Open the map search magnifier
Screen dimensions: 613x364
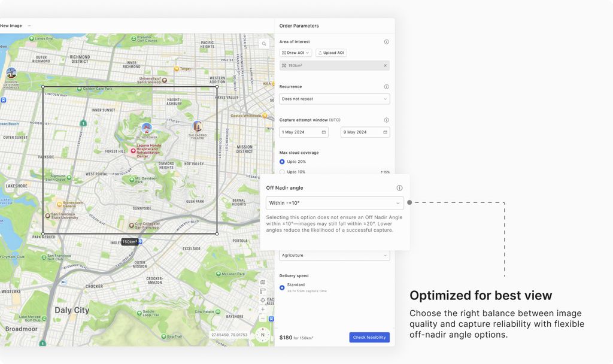(x=264, y=44)
